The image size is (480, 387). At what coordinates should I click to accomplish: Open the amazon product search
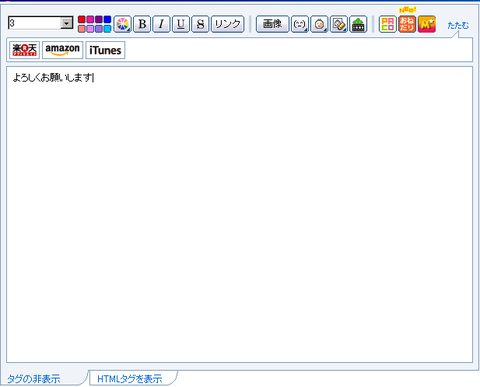[62, 50]
